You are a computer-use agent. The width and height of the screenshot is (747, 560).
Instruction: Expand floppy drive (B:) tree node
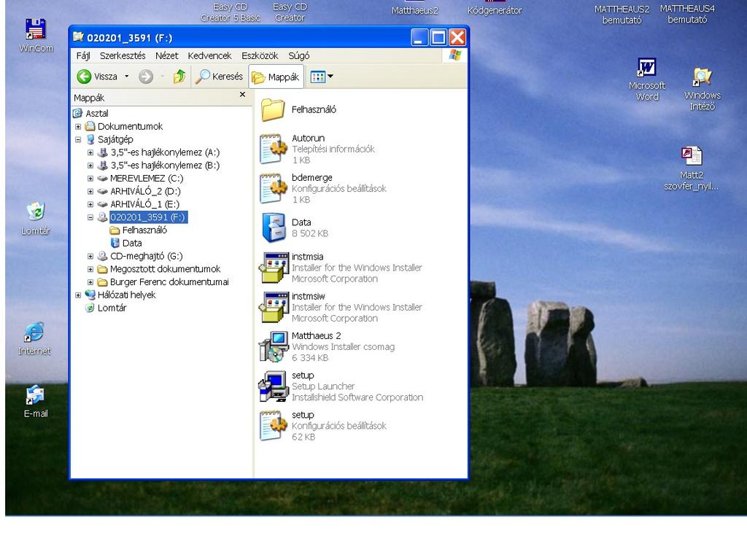[x=90, y=166]
